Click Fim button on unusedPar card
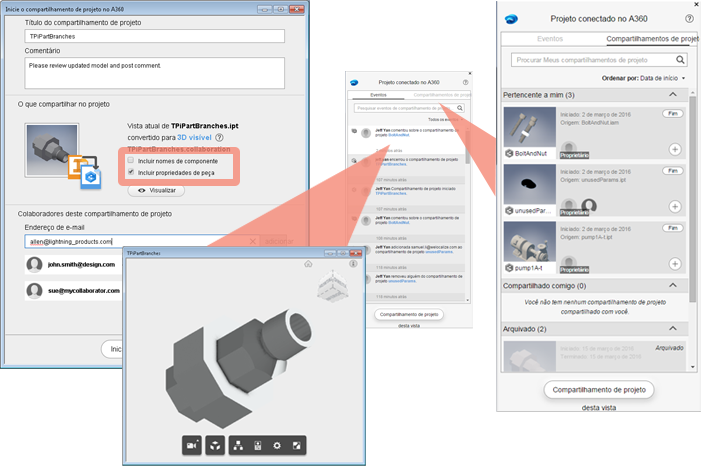 [673, 171]
